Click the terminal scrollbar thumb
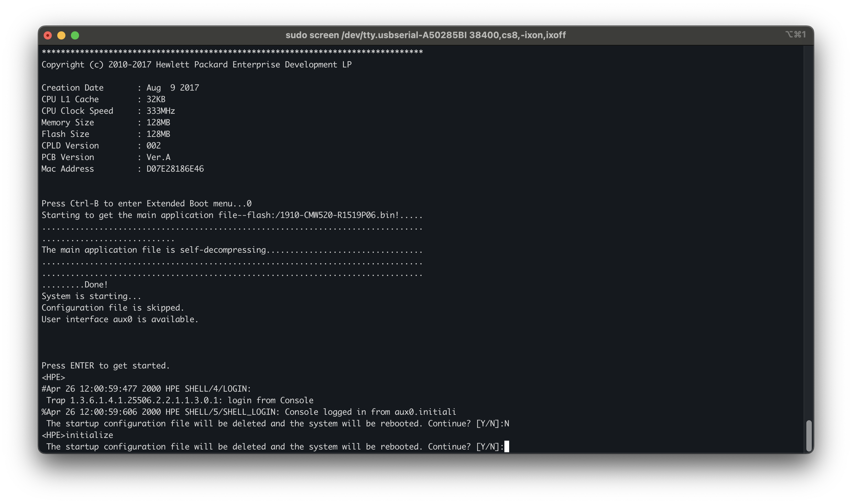Viewport: 852px width, 504px height. click(809, 436)
